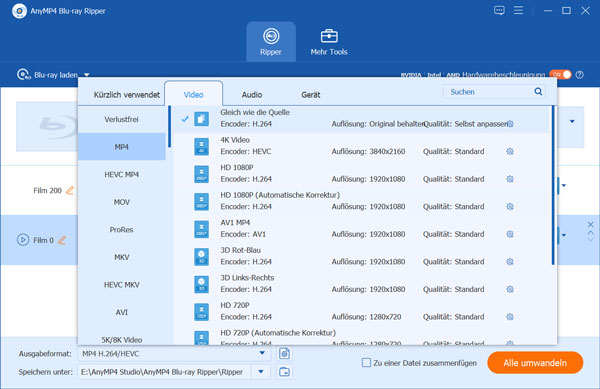Open output folder icon

[x=284, y=371]
